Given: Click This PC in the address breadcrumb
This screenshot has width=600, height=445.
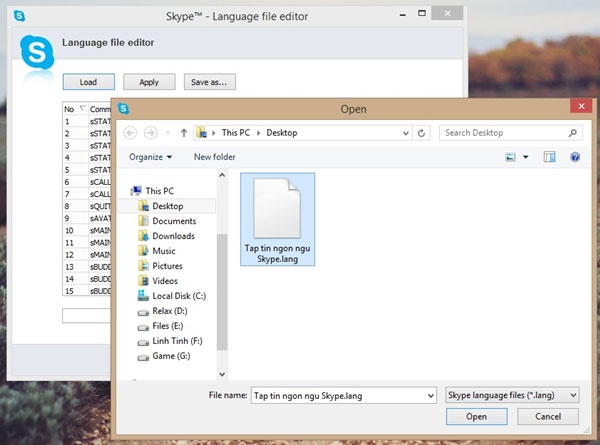Looking at the screenshot, I should click(x=236, y=133).
